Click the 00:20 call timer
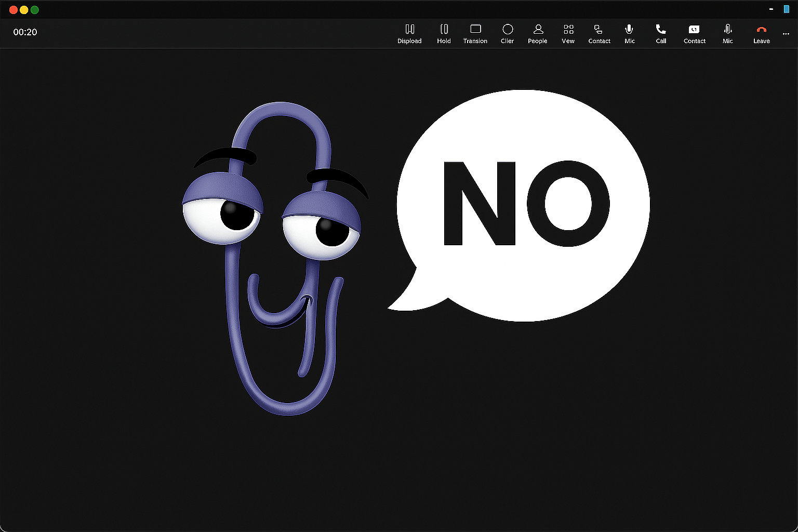The height and width of the screenshot is (532, 798). 24,32
